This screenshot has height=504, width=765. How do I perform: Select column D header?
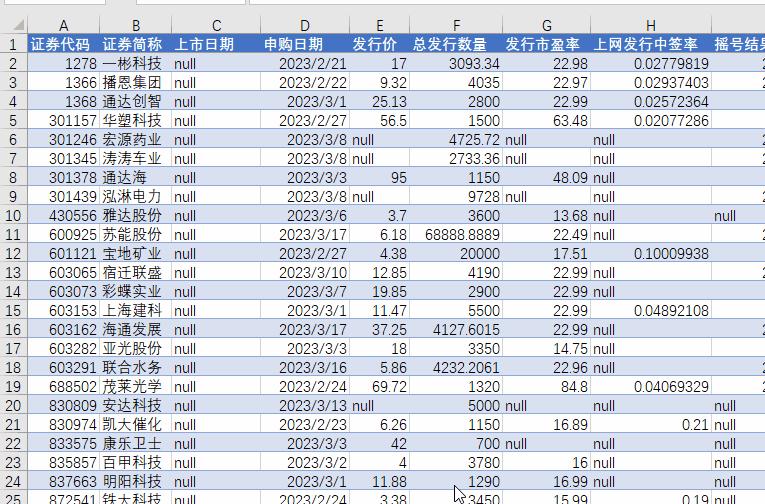coord(305,25)
